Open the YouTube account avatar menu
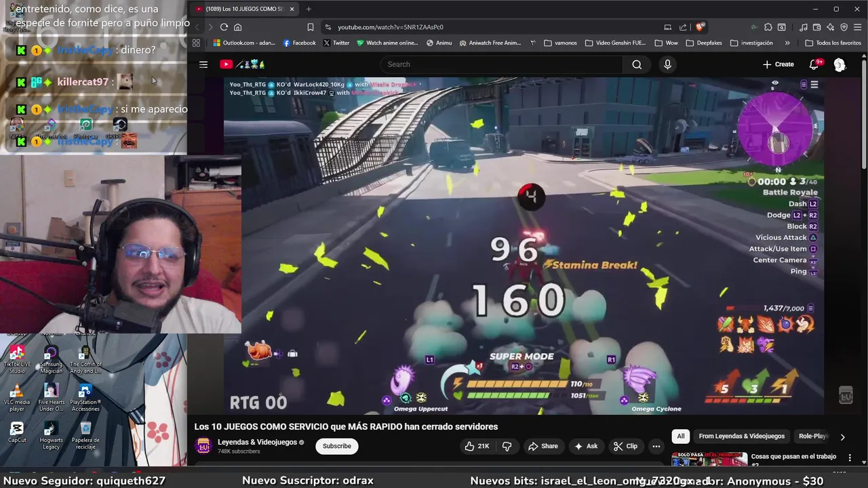The height and width of the screenshot is (488, 868). point(840,64)
